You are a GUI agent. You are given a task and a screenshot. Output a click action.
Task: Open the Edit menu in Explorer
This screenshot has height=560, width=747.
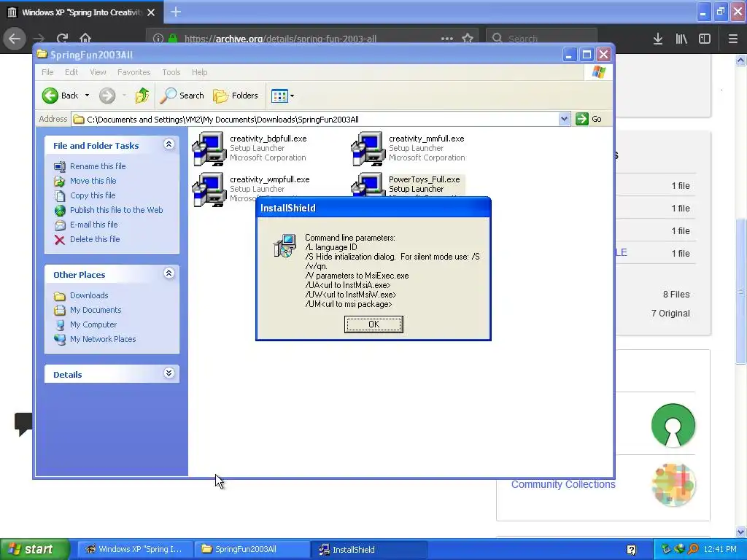(x=71, y=72)
